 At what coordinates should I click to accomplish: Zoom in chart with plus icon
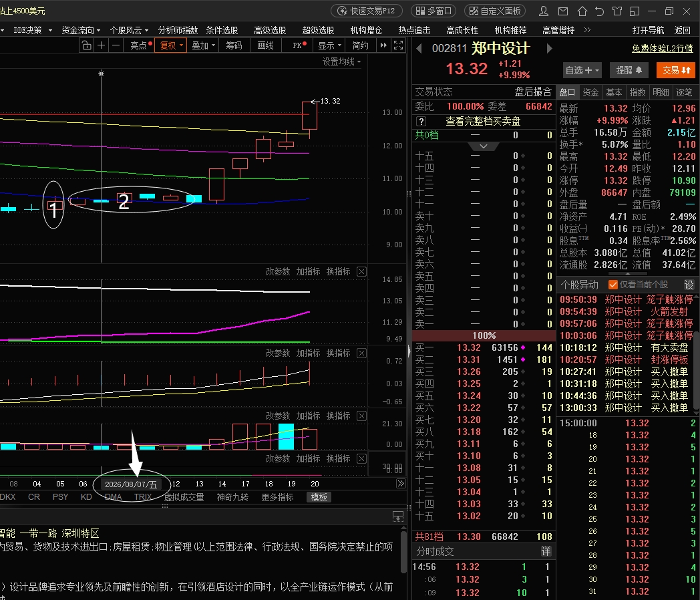[x=102, y=45]
